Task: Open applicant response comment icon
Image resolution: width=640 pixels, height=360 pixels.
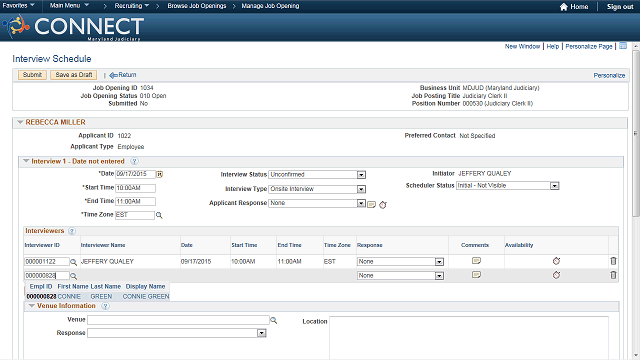Action: click(x=371, y=204)
